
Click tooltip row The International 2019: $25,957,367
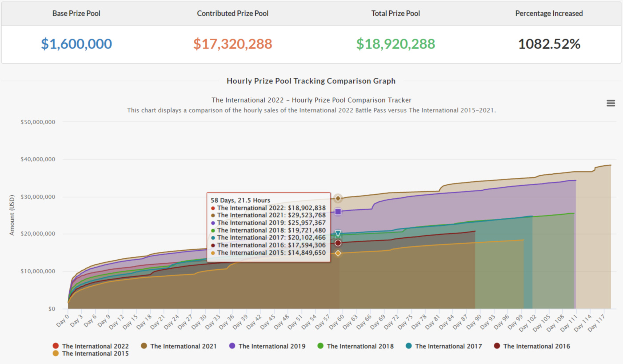pyautogui.click(x=268, y=223)
